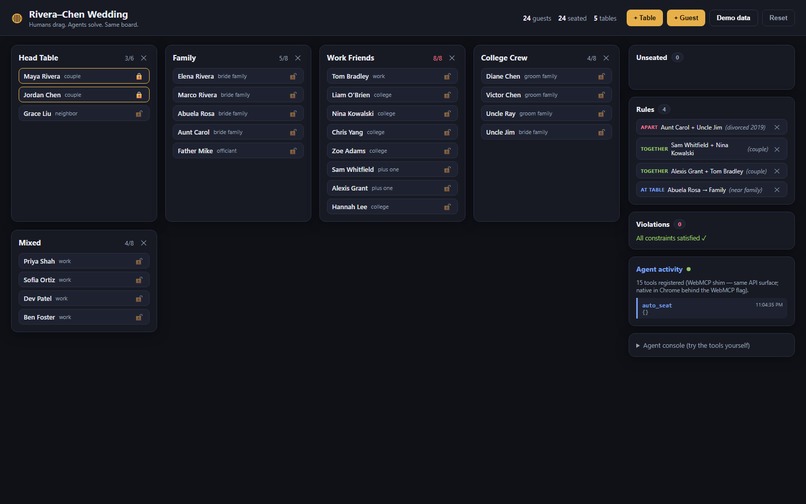Delete the Work Friends table
The image size is (806, 504).
(x=452, y=58)
